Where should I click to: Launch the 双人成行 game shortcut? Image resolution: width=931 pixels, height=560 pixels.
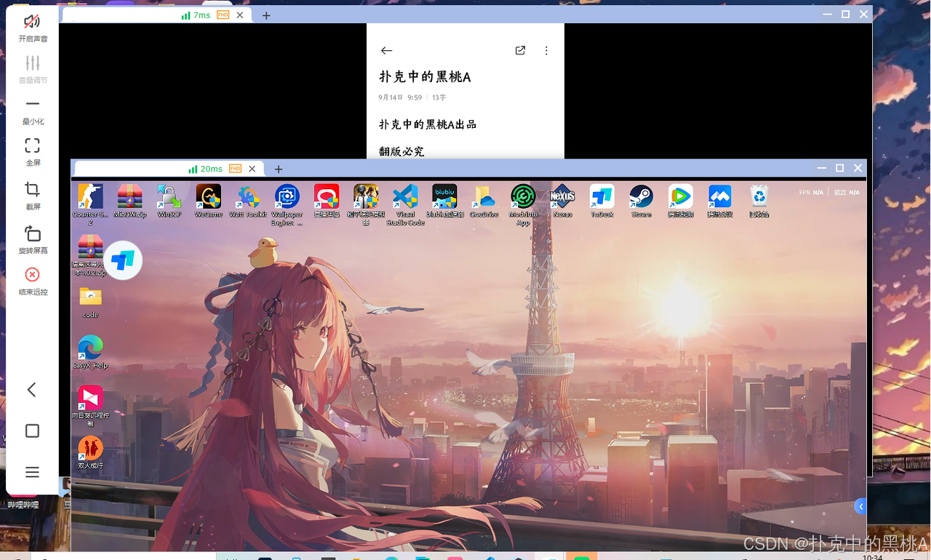click(x=90, y=452)
